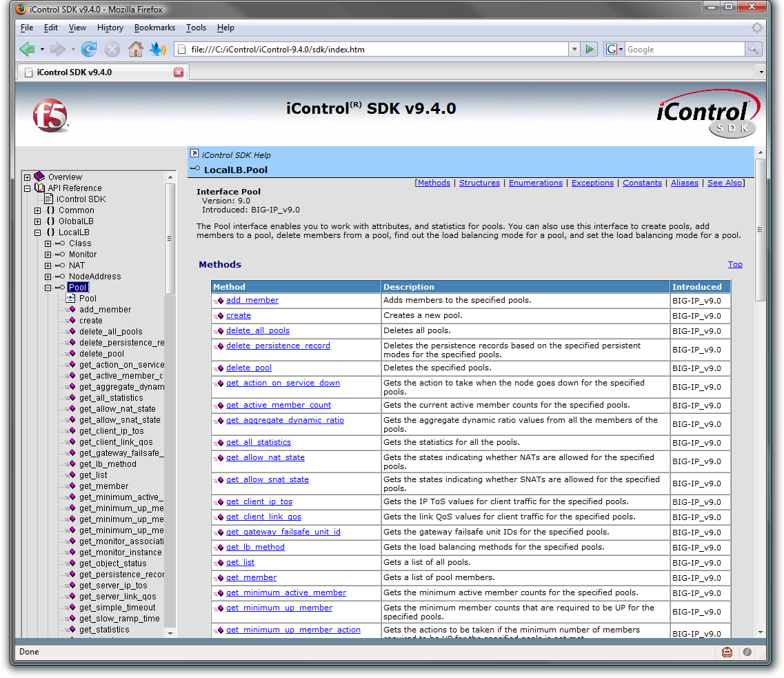
Task: Collapse the API Reference tree node
Action: [27, 188]
